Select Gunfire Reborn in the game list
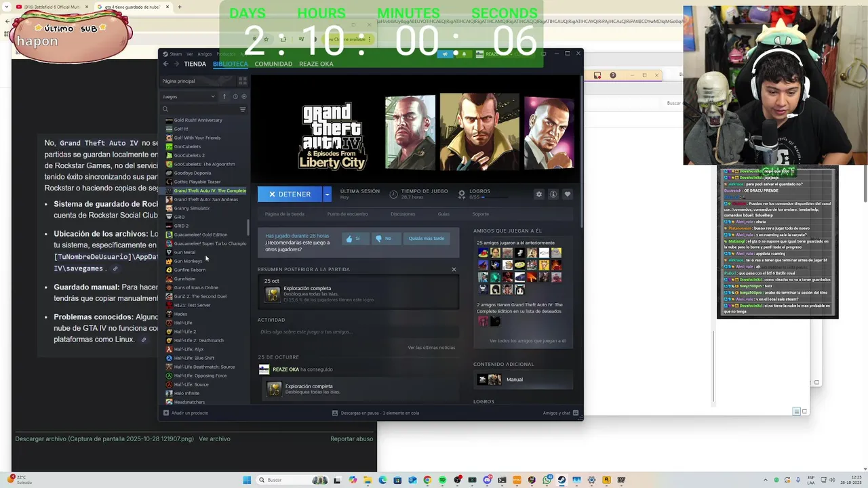The image size is (868, 488). click(x=190, y=270)
